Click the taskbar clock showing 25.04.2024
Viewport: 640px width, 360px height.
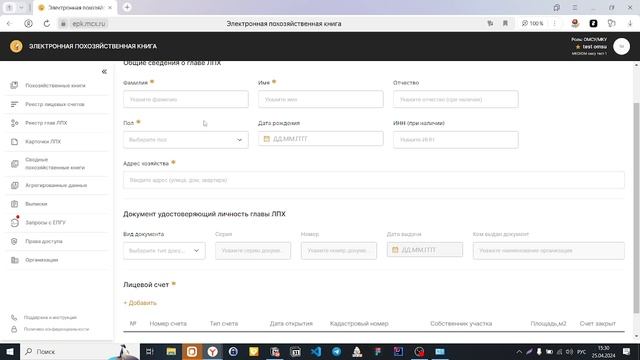[x=603, y=351]
